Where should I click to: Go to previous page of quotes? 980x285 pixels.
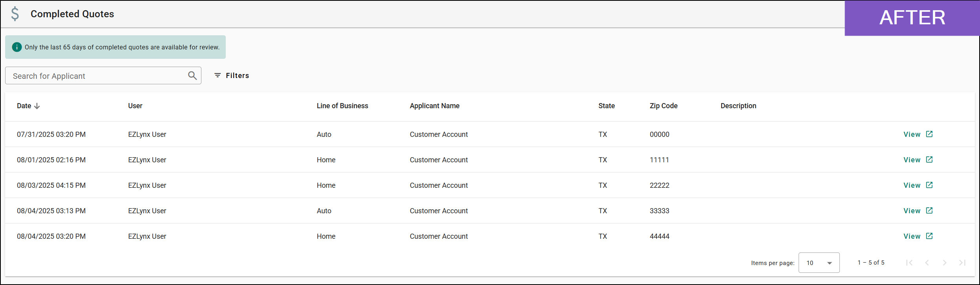[x=927, y=263]
